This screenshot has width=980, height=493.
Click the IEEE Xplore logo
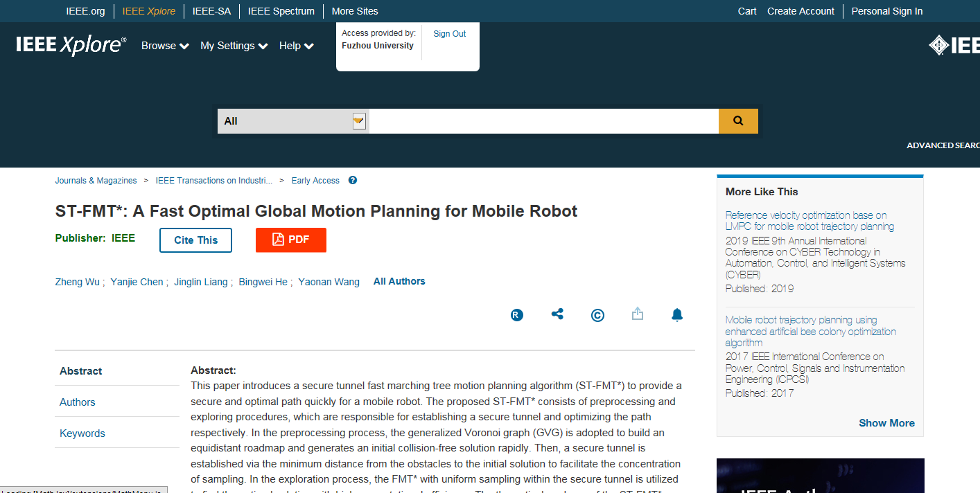click(x=71, y=46)
